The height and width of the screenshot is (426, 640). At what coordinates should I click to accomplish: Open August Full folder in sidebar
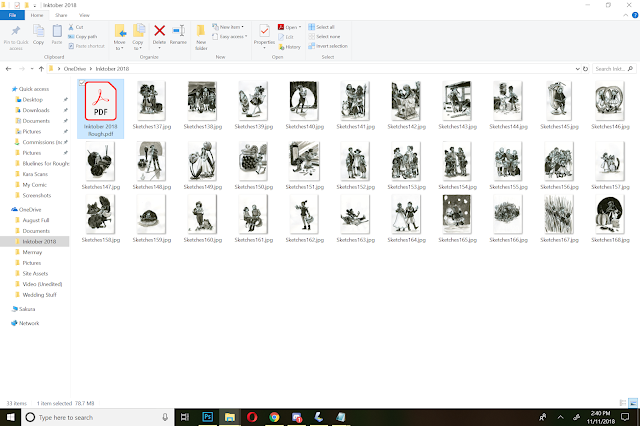[x=36, y=220]
